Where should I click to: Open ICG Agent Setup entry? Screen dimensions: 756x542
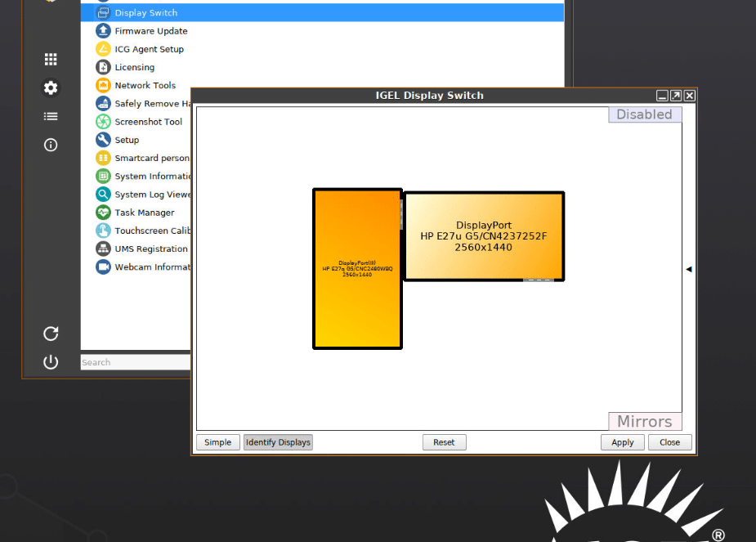click(x=149, y=49)
